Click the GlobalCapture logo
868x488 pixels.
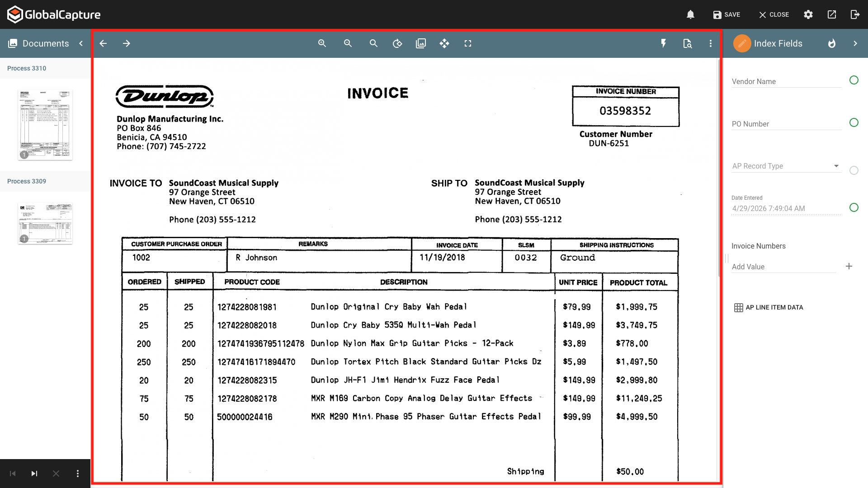[54, 14]
